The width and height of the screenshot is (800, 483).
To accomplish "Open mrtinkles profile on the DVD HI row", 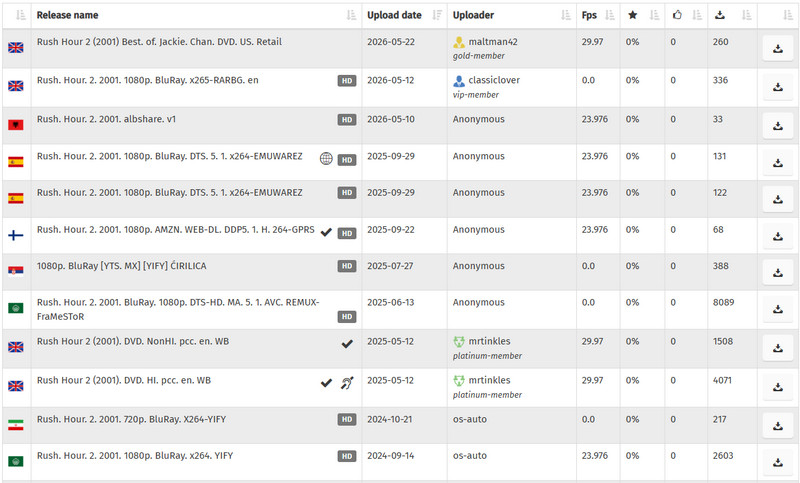I will (489, 380).
